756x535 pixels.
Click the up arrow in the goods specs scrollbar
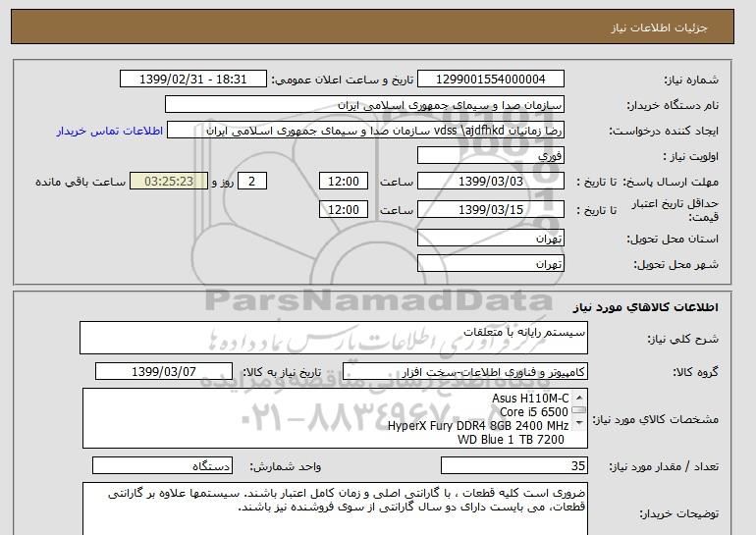click(579, 398)
